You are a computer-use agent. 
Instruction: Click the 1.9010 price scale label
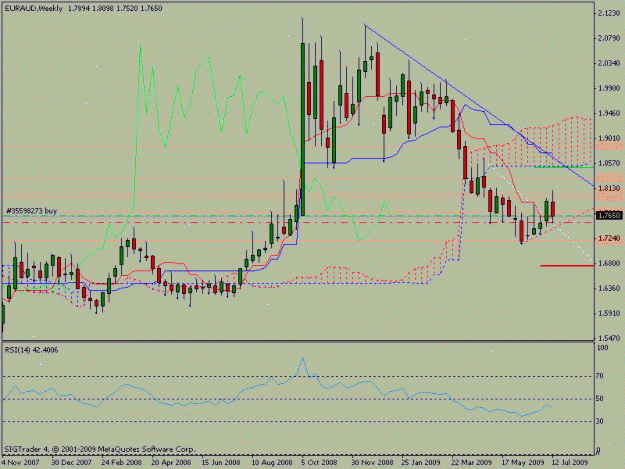point(609,138)
